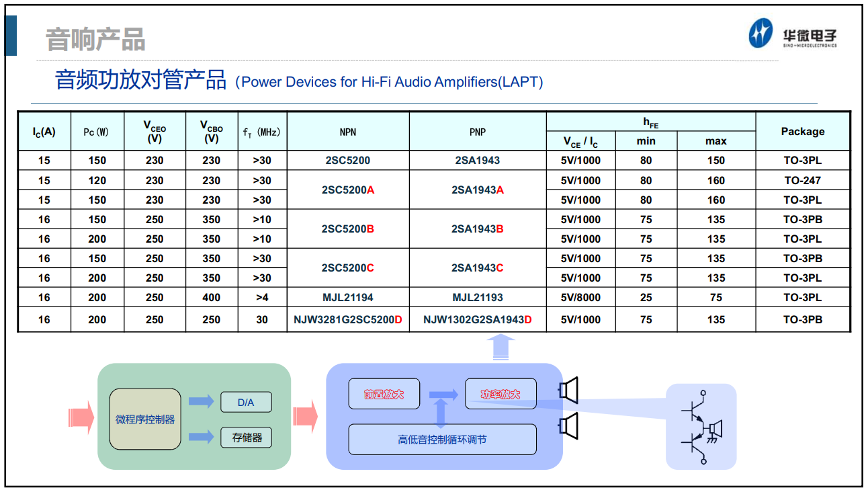Click the pink input arrow left of green block
Viewport: 868px width, 490px height.
81,417
